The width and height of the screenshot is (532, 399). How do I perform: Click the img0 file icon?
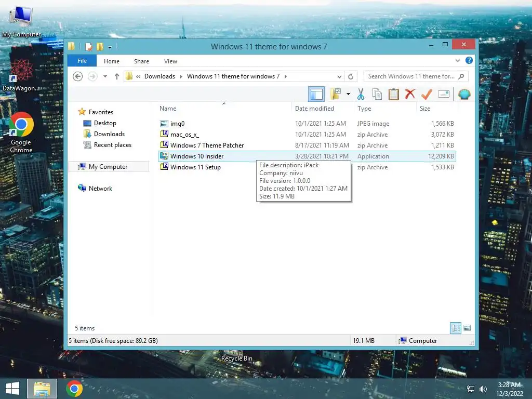(x=164, y=124)
